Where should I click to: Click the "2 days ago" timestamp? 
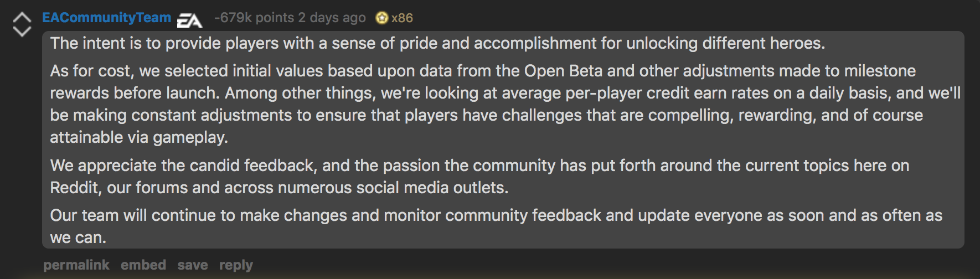tap(332, 18)
